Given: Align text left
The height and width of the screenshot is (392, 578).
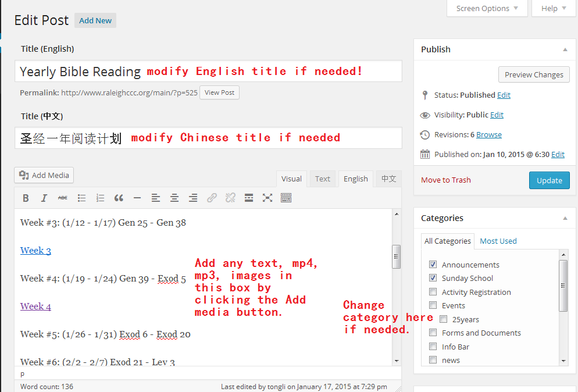Looking at the screenshot, I should (156, 198).
